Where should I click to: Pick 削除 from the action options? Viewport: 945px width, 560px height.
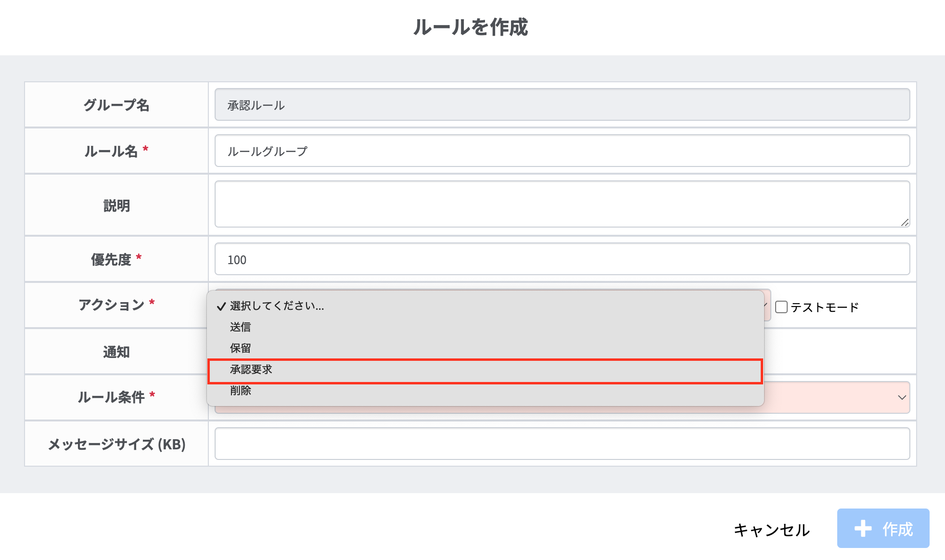click(x=485, y=391)
